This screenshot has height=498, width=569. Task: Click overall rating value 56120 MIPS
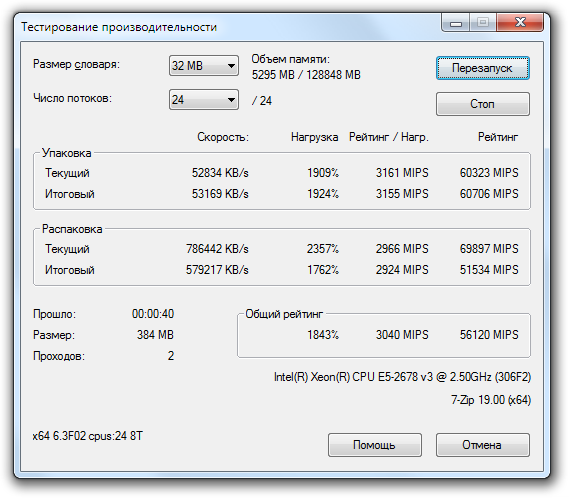pos(489,335)
